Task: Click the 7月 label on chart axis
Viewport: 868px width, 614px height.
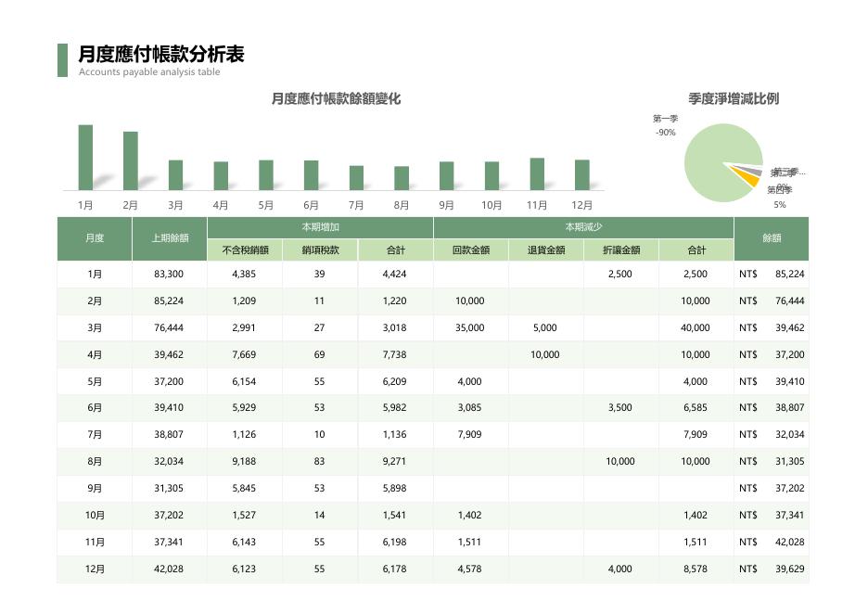Action: click(356, 205)
